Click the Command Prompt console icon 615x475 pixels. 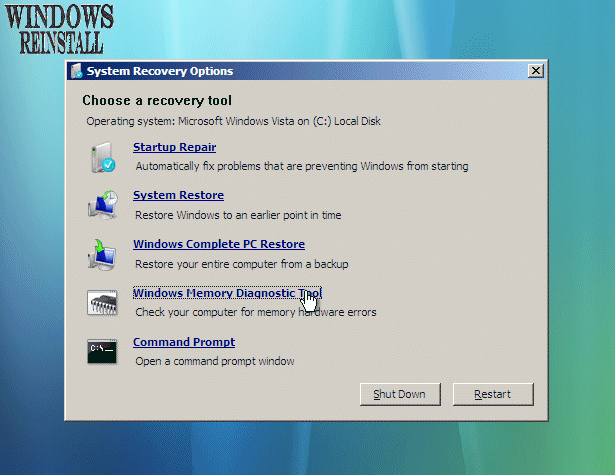(x=102, y=351)
